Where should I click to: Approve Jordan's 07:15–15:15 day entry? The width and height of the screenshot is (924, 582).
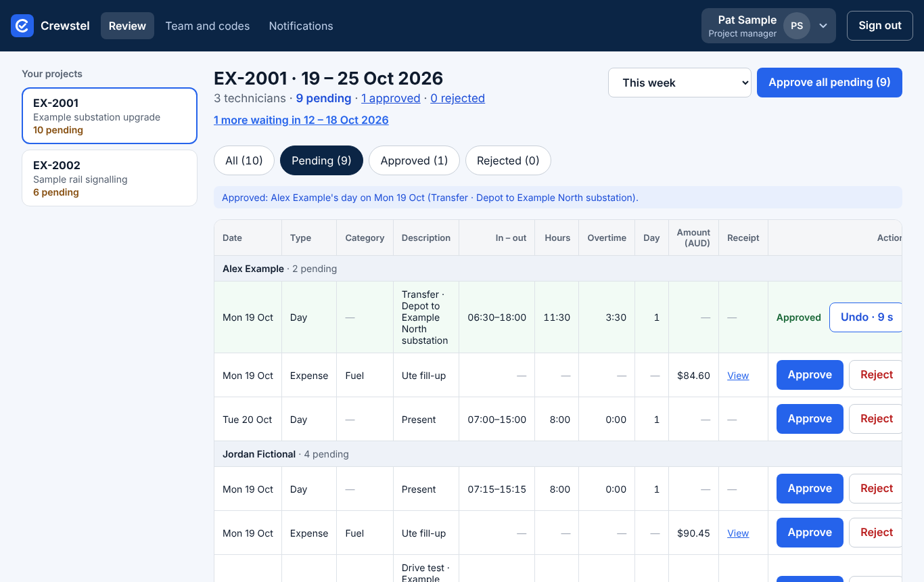pyautogui.click(x=810, y=489)
